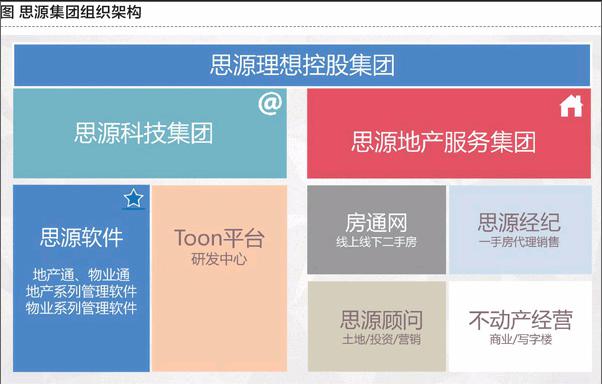Select the Toon平台 heading
The image size is (602, 384).
pyautogui.click(x=219, y=238)
